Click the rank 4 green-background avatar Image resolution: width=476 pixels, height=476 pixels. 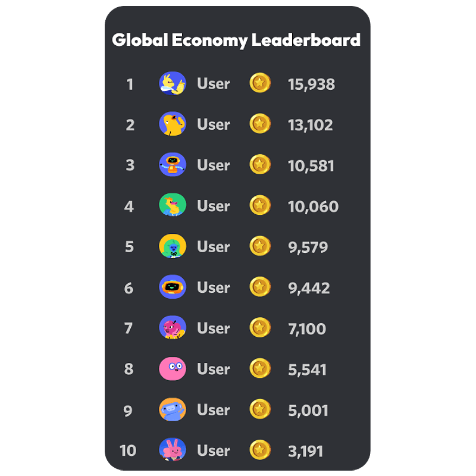pos(173,206)
